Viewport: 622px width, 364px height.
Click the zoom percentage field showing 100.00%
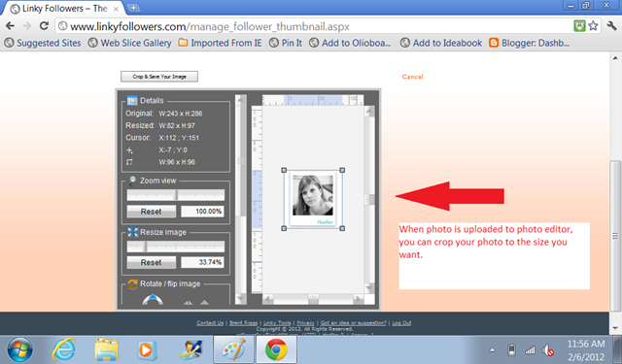202,212
